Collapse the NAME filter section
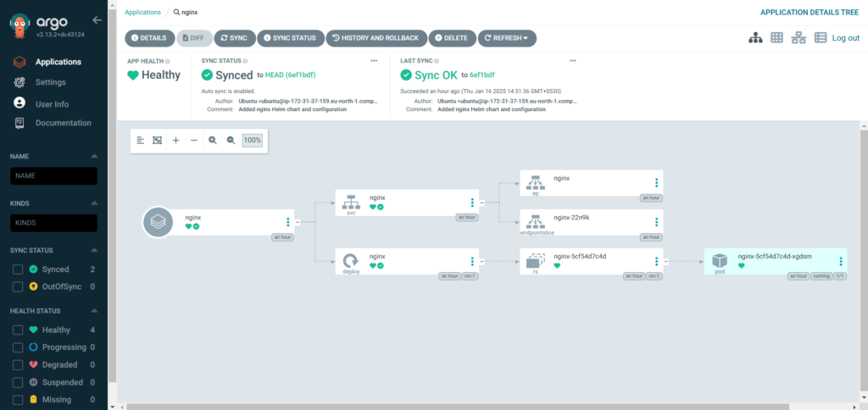Image resolution: width=868 pixels, height=410 pixels. 94,157
